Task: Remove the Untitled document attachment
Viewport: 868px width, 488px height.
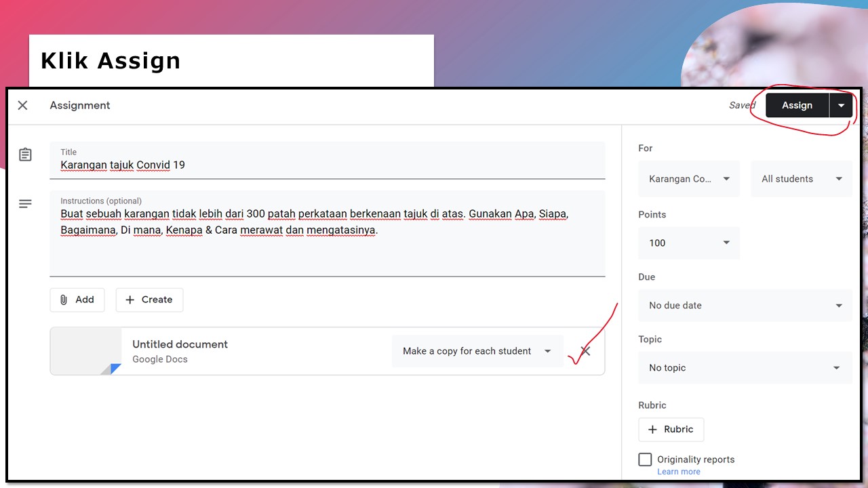Action: [585, 351]
